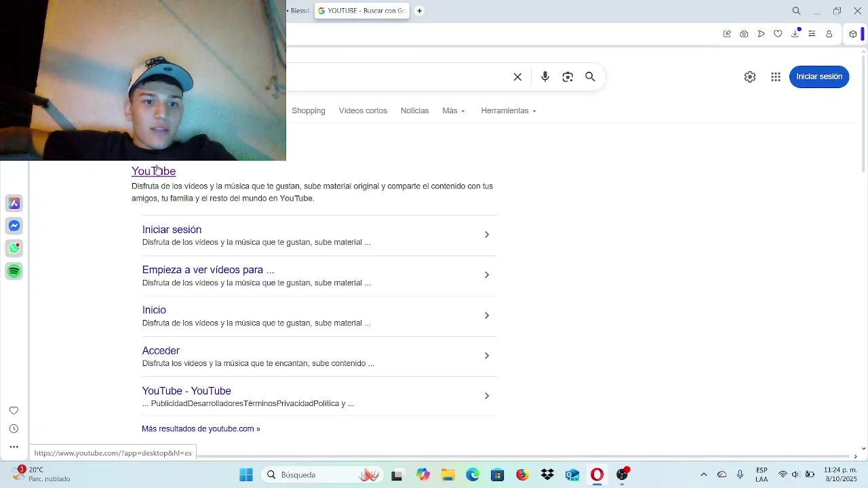Expand the Iniciar sesión sitelink chevron
Image resolution: width=868 pixels, height=488 pixels.
click(x=486, y=235)
